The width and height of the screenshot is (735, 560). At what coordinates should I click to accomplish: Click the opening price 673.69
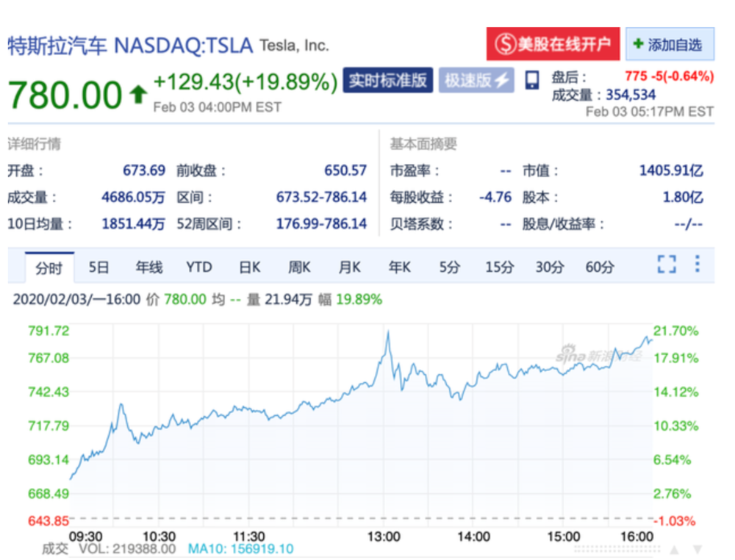[144, 170]
